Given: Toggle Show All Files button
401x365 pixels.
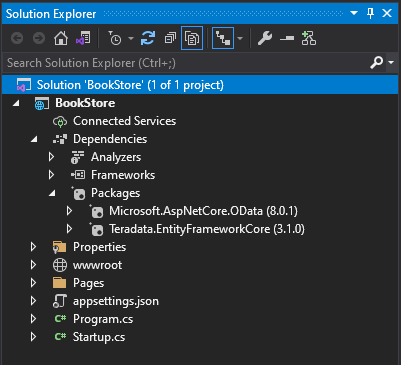Looking at the screenshot, I should (x=192, y=38).
